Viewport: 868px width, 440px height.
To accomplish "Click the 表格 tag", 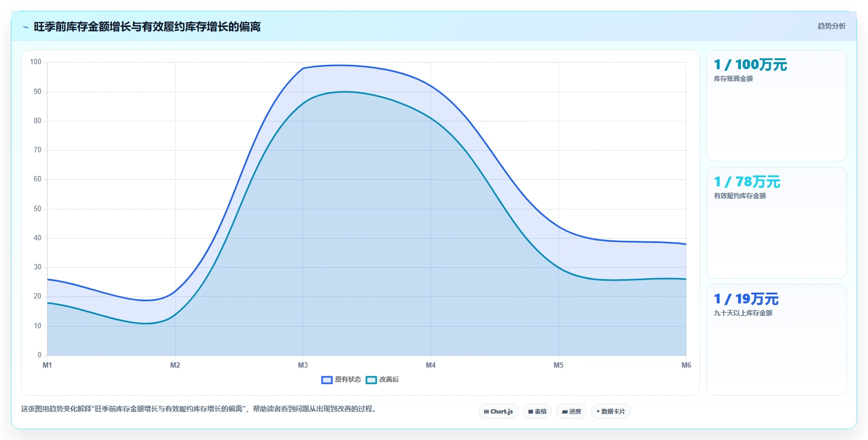I will (537, 411).
